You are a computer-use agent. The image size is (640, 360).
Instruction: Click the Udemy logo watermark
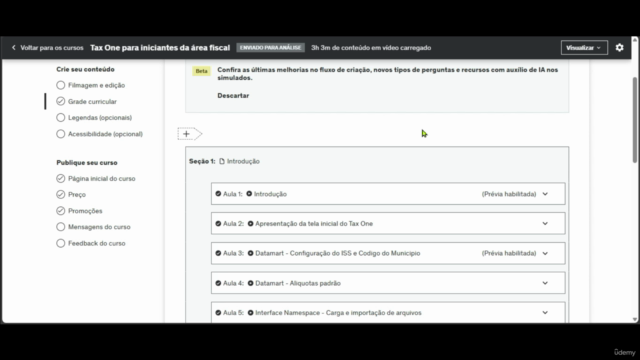[x=624, y=352]
